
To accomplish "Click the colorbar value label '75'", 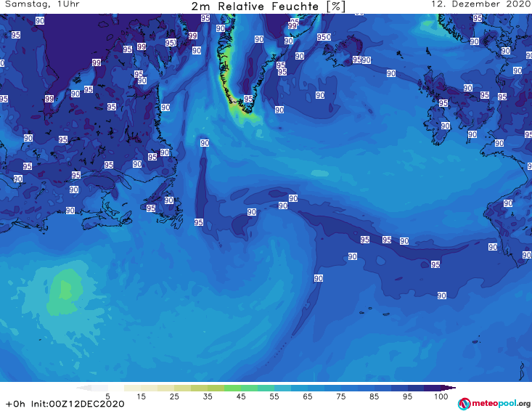I will point(341,396).
